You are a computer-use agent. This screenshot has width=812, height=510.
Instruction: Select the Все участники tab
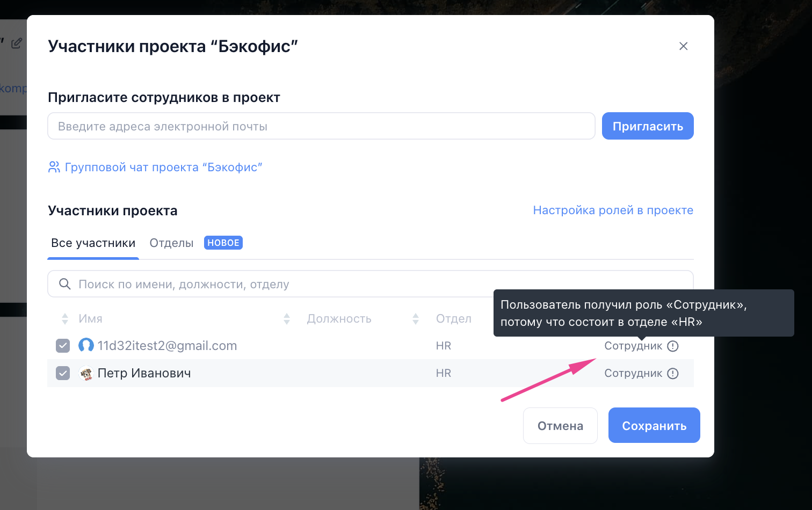[x=93, y=243]
